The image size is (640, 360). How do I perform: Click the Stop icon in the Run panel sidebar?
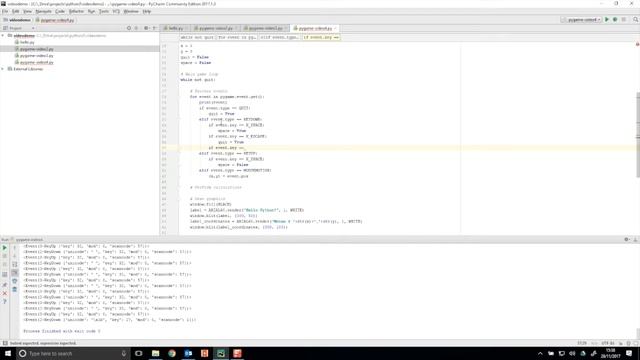pos(4,256)
